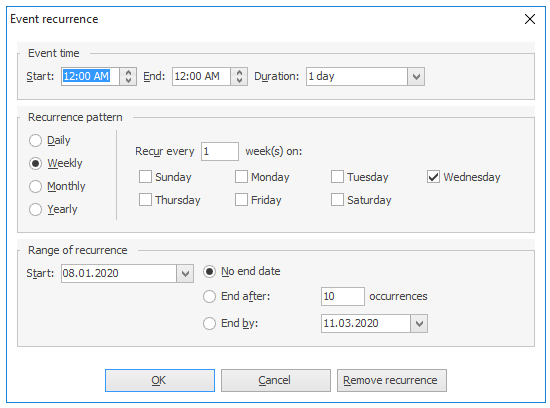Click the Cancel button

(x=276, y=380)
